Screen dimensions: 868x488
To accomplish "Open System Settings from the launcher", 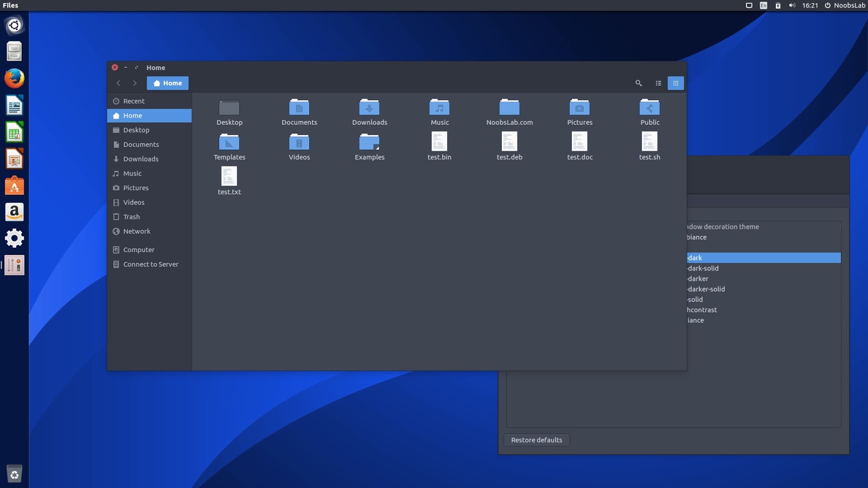I will coord(14,237).
